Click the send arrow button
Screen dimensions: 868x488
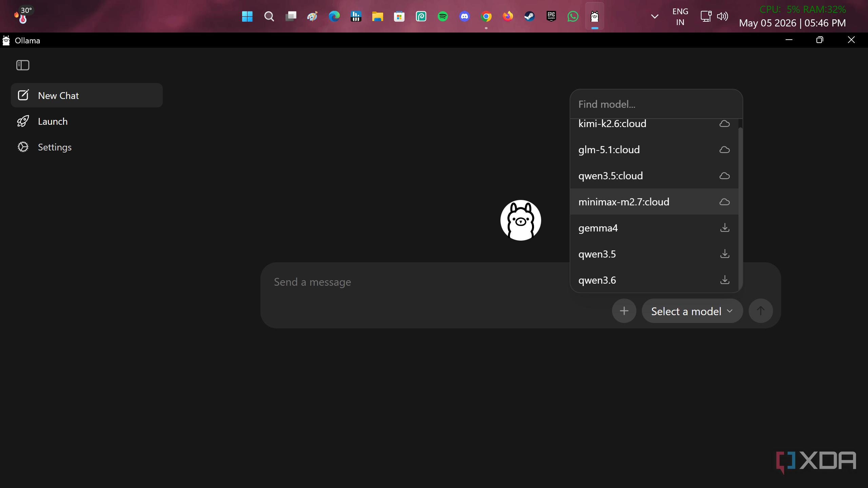(x=761, y=311)
